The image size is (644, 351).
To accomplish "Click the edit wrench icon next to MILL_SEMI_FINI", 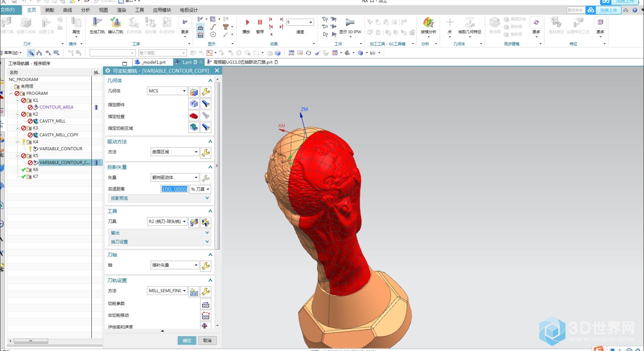I will coord(206,292).
